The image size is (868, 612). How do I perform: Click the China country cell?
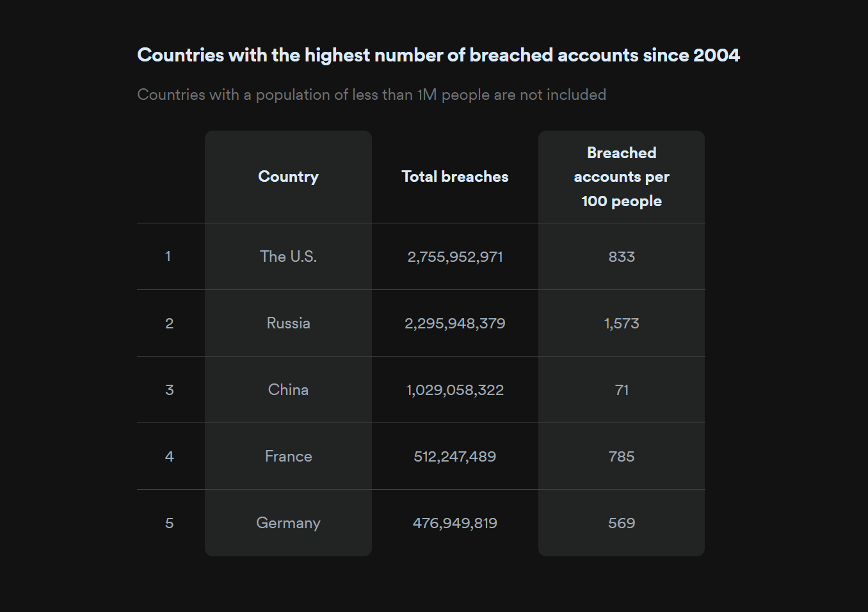(x=288, y=390)
